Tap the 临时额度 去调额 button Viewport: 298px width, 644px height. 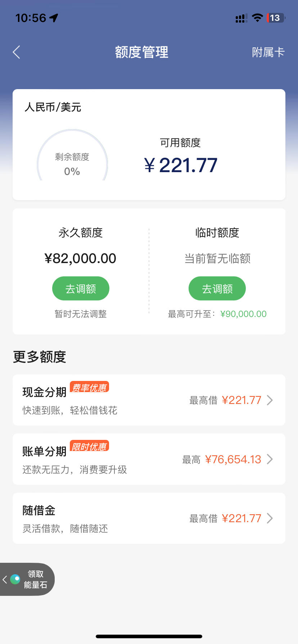coord(217,288)
